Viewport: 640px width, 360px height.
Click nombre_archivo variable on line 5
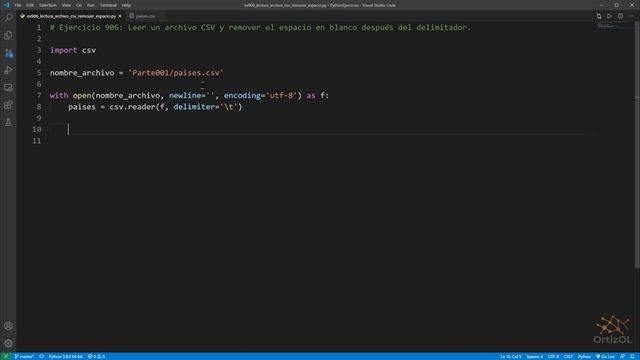pos(82,73)
